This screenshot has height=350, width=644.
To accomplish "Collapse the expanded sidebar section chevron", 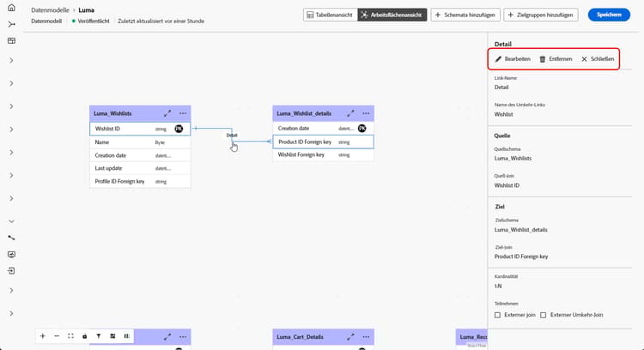I will (x=11, y=221).
